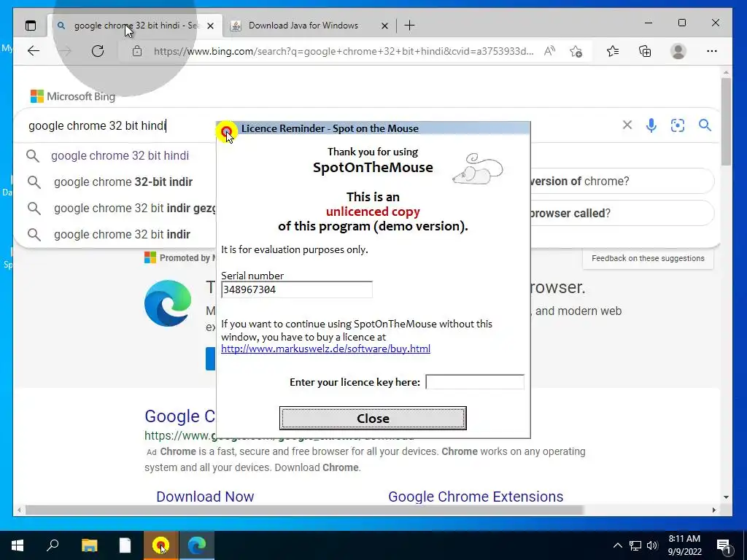Viewport: 747px width, 560px height.
Task: Maximize the Edge browser window
Action: pos(682,23)
